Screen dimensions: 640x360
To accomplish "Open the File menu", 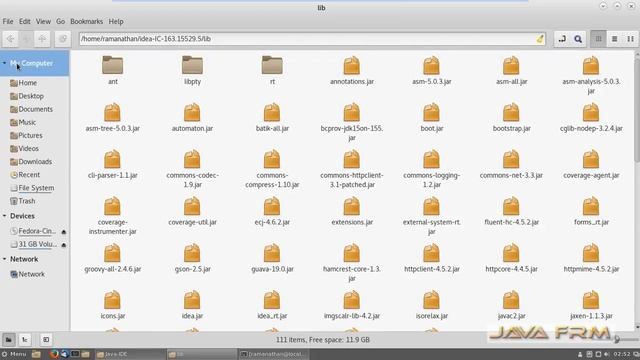I will coord(8,21).
